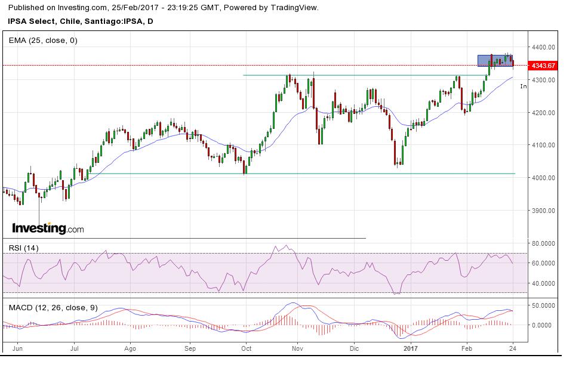Click the '24' date label on time axis
Screen dimensions: 588x386
click(513, 348)
